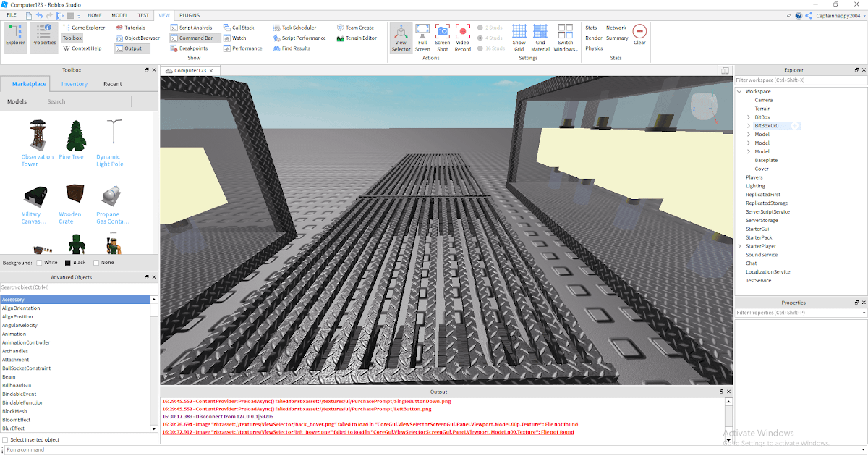Open the Switch Windows dropdown

click(566, 38)
